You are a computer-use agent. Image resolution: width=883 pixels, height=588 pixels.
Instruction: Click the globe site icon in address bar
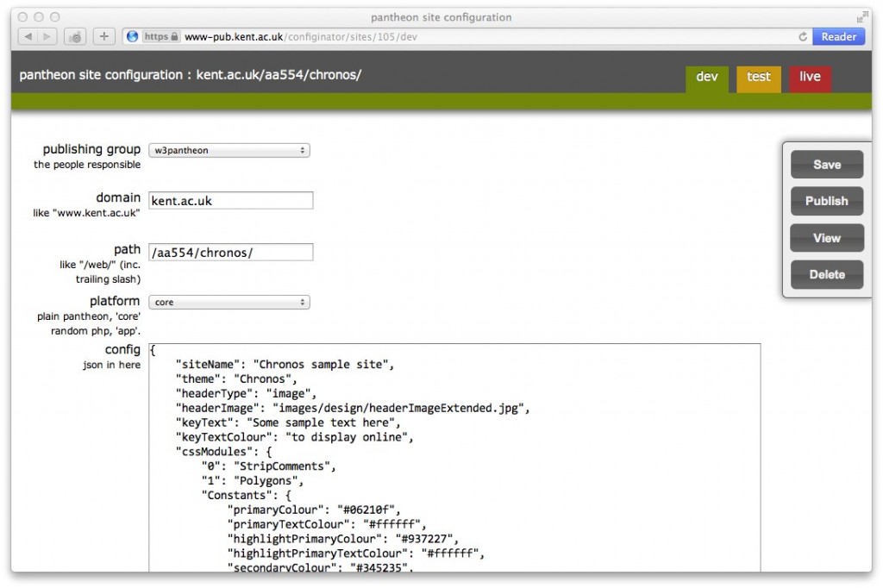click(x=132, y=36)
